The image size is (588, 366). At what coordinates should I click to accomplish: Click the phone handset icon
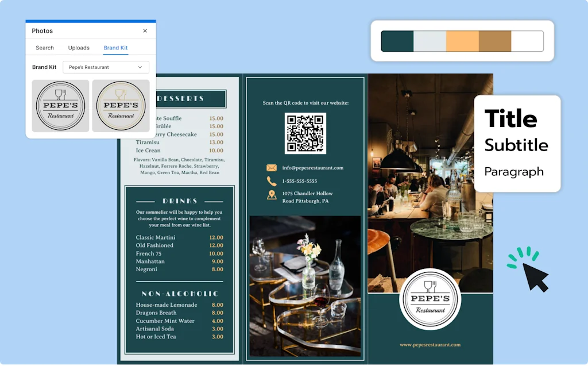click(272, 181)
